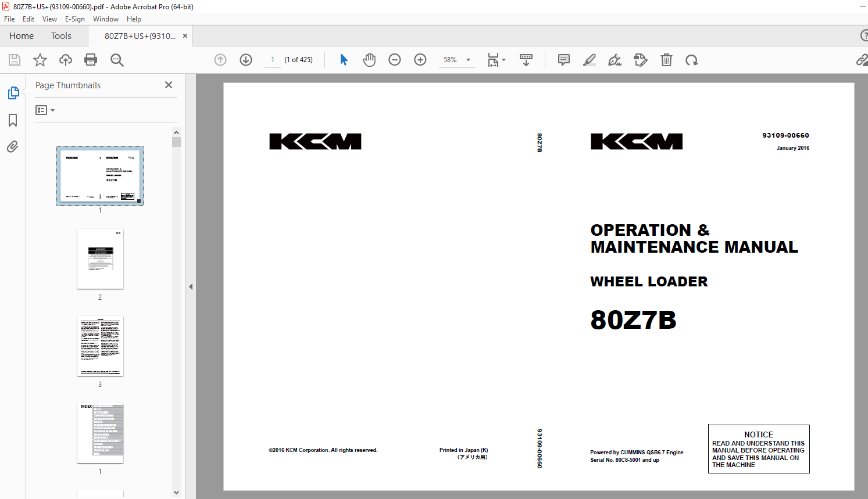Click the '©2016 KCM Corporation' copyright line

tap(323, 450)
